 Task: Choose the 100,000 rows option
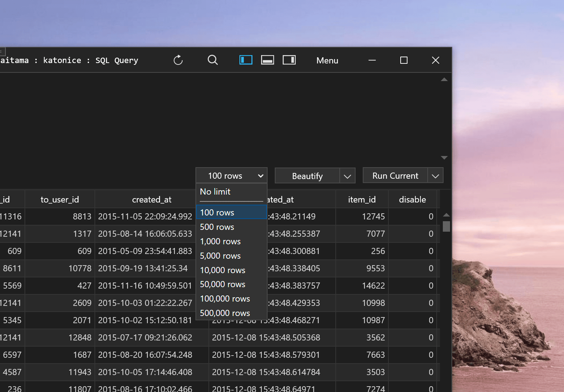[x=232, y=299]
